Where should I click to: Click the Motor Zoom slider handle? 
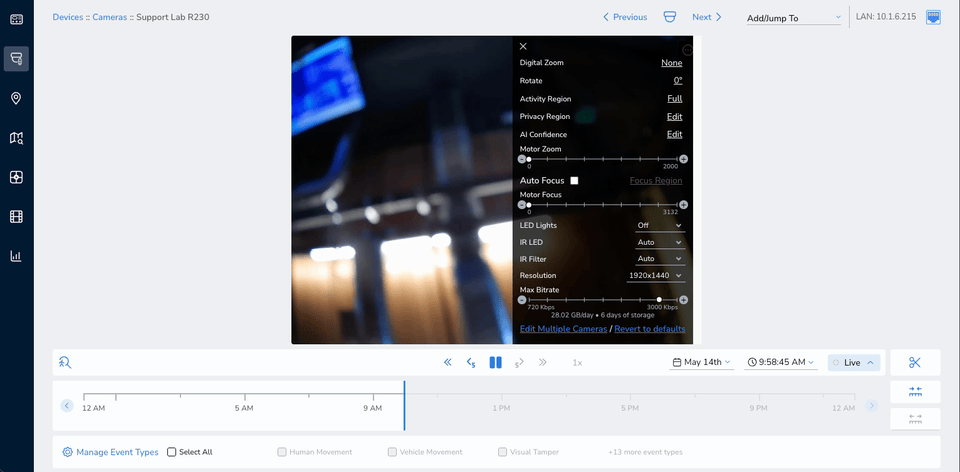pos(529,159)
